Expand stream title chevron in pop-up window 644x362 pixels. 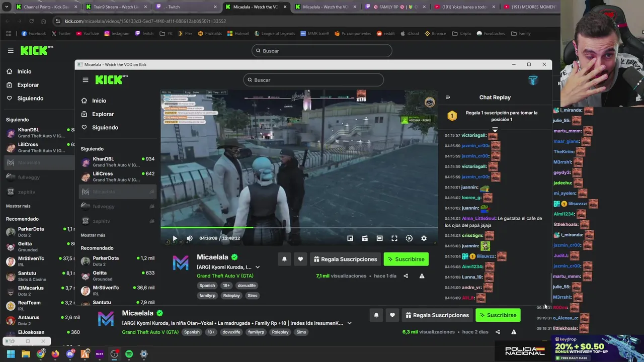pos(258,267)
